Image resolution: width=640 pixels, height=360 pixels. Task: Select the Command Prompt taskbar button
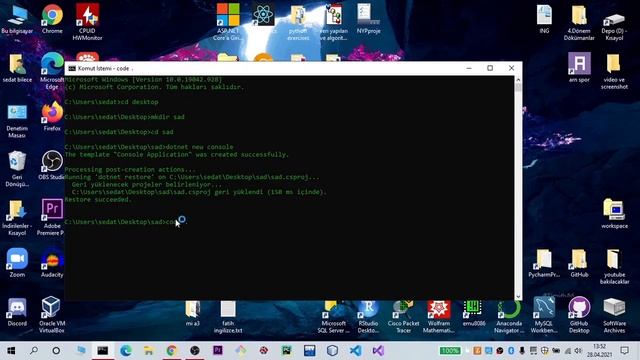(x=103, y=351)
